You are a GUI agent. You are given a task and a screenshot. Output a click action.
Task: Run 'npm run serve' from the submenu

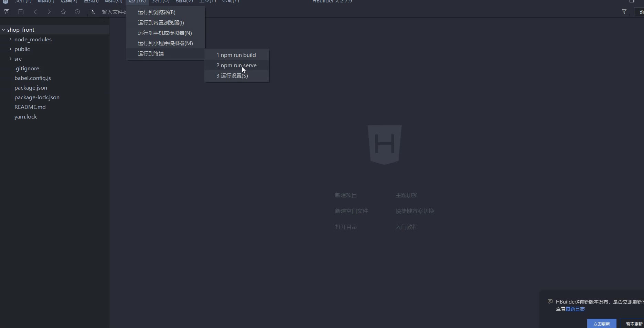click(237, 65)
